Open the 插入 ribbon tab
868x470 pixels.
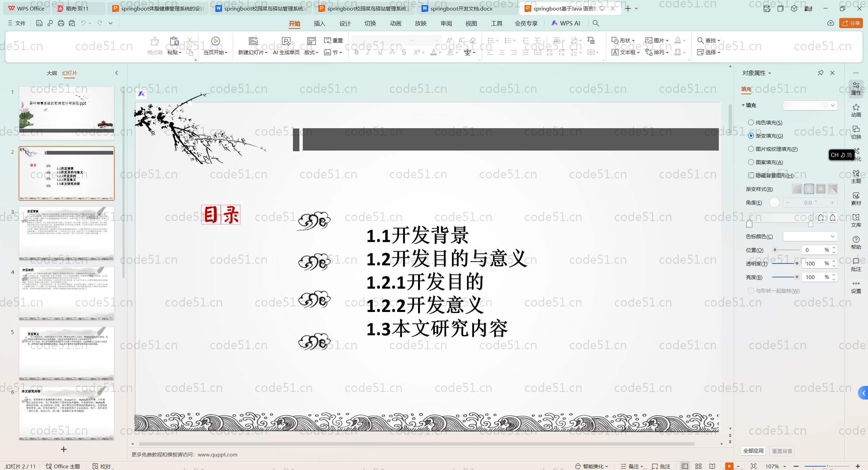tap(319, 23)
